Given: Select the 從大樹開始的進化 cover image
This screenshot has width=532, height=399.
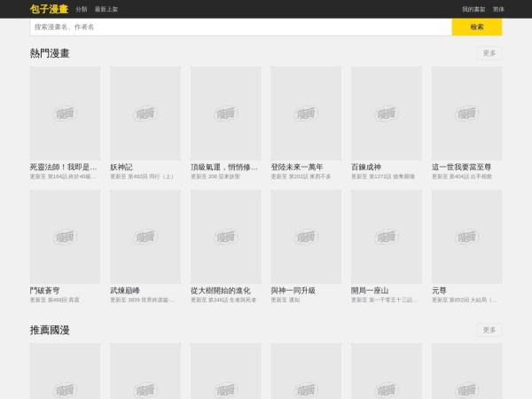Looking at the screenshot, I should click(x=225, y=237).
